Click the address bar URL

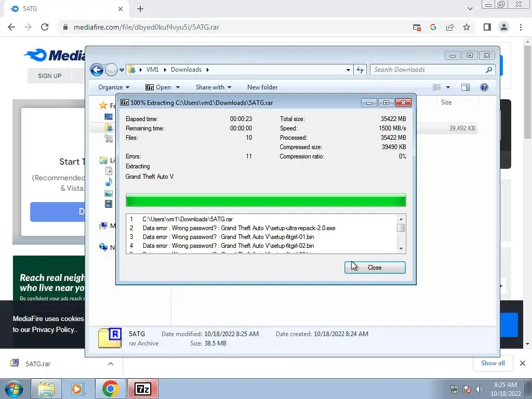coord(146,27)
